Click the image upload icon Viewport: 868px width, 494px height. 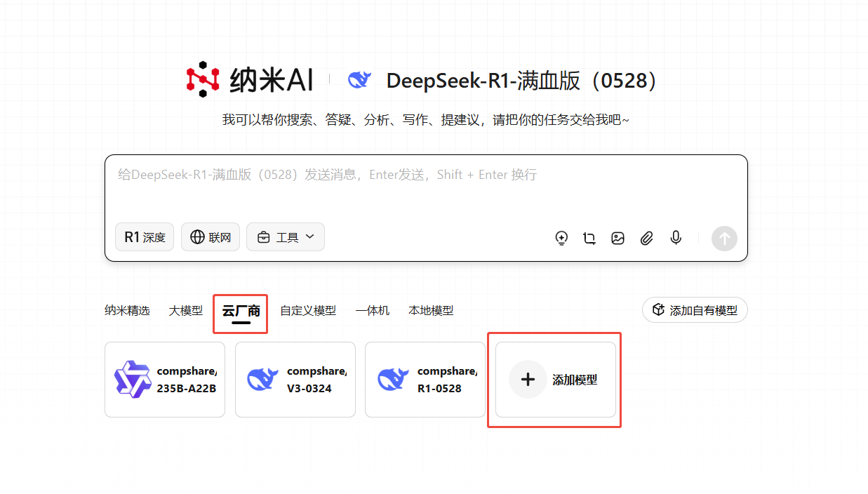point(617,239)
